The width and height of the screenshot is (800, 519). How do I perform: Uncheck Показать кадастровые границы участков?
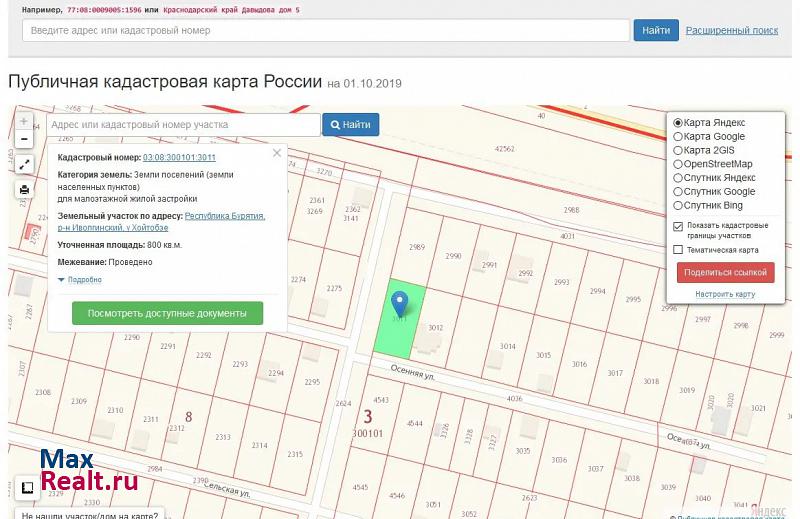(678, 226)
